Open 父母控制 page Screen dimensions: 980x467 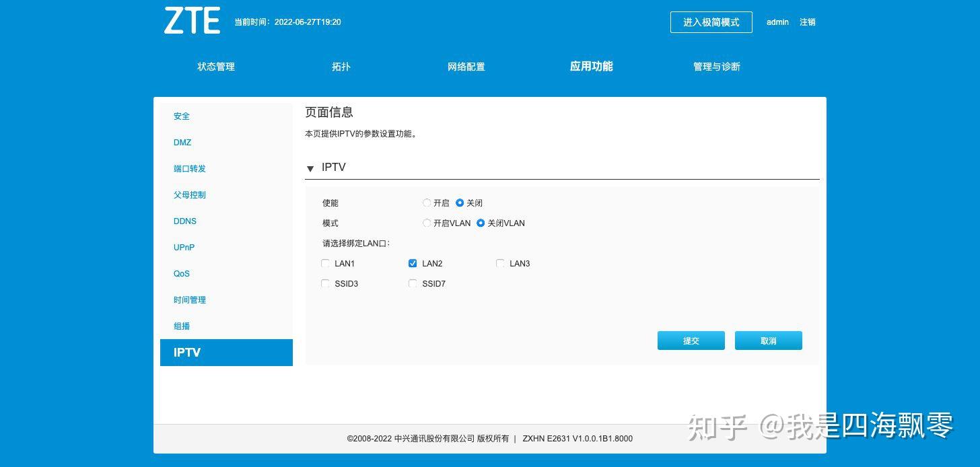click(190, 194)
